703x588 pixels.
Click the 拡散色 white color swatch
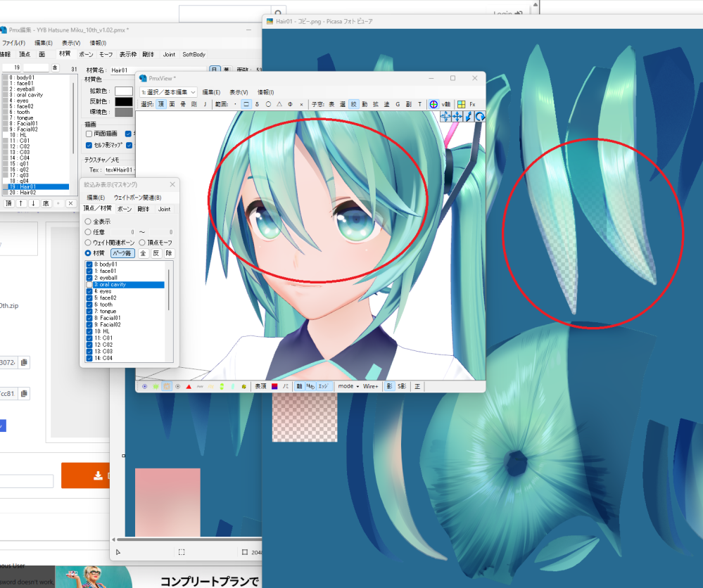pyautogui.click(x=124, y=91)
